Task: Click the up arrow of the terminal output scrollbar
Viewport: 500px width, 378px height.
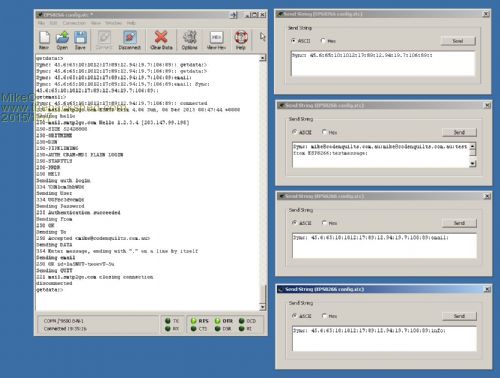Action: tap(263, 58)
